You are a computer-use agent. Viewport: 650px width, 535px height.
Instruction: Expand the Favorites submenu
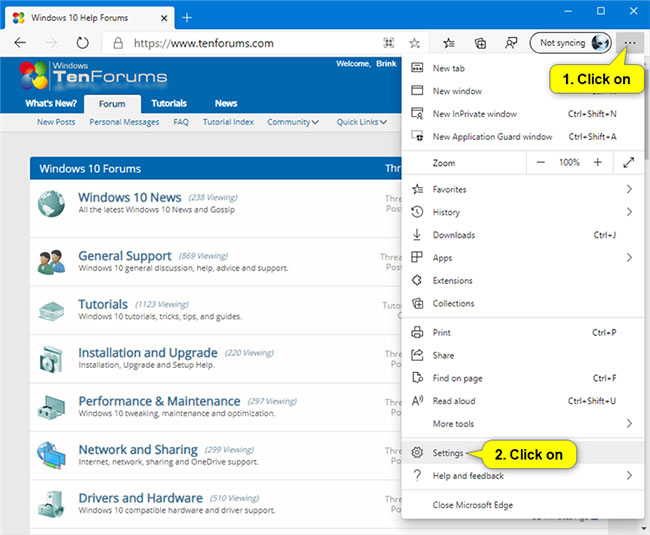click(x=522, y=189)
